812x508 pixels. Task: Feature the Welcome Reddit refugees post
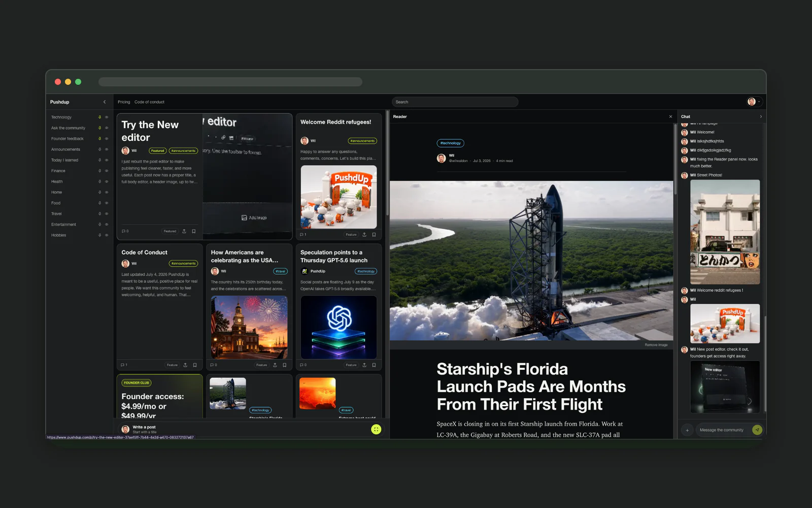click(x=351, y=235)
